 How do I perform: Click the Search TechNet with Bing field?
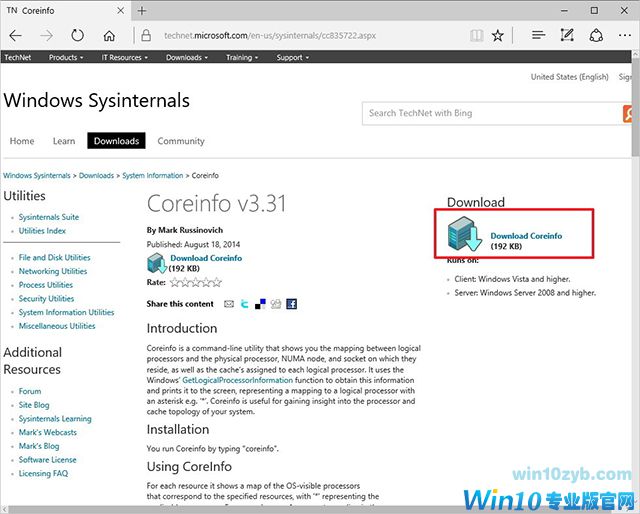click(490, 113)
